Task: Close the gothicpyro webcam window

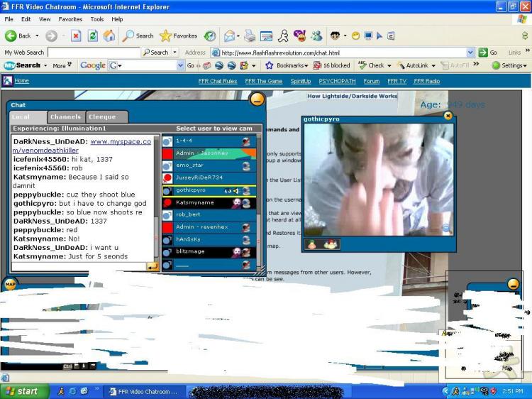Action: tap(448, 116)
